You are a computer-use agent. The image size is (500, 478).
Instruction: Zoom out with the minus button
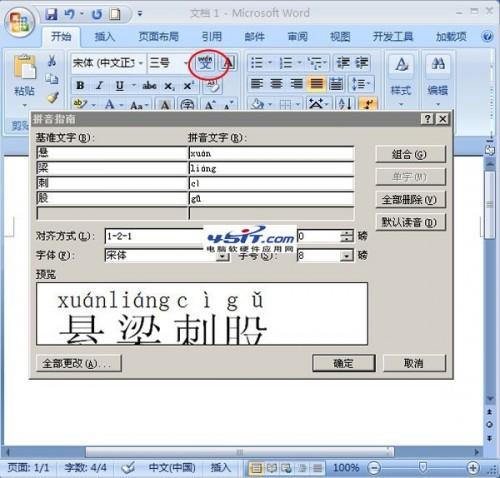coord(374,468)
